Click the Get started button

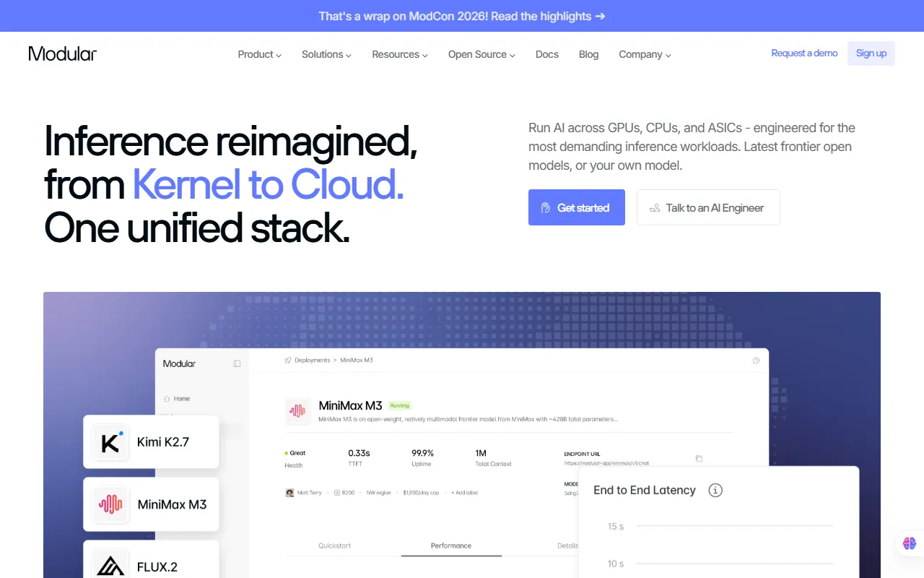[x=577, y=207]
